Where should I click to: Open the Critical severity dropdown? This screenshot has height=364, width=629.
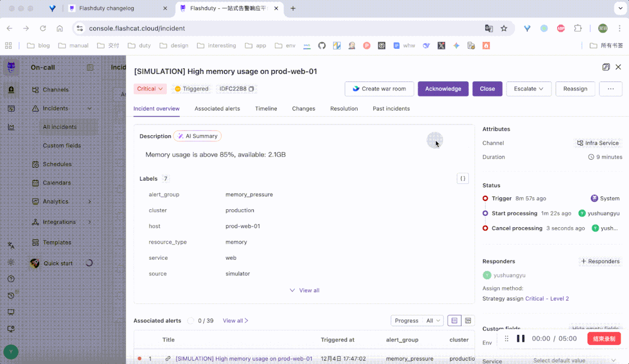pos(150,89)
